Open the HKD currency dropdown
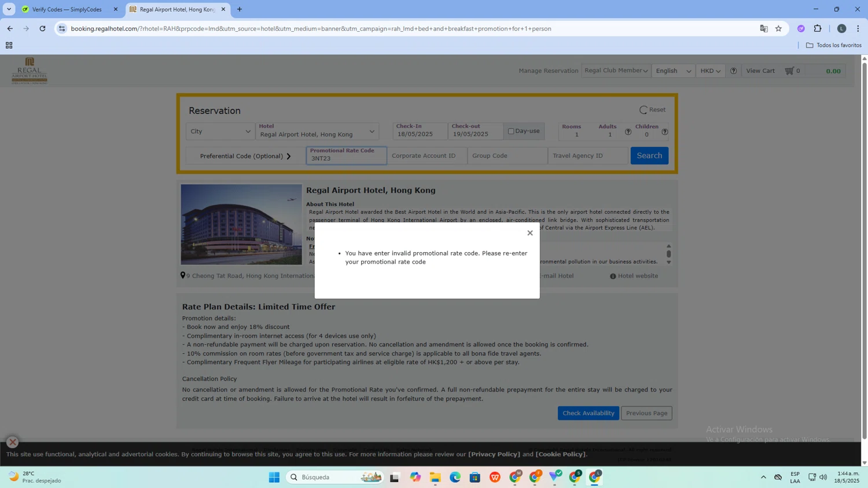The width and height of the screenshot is (868, 488). [710, 71]
